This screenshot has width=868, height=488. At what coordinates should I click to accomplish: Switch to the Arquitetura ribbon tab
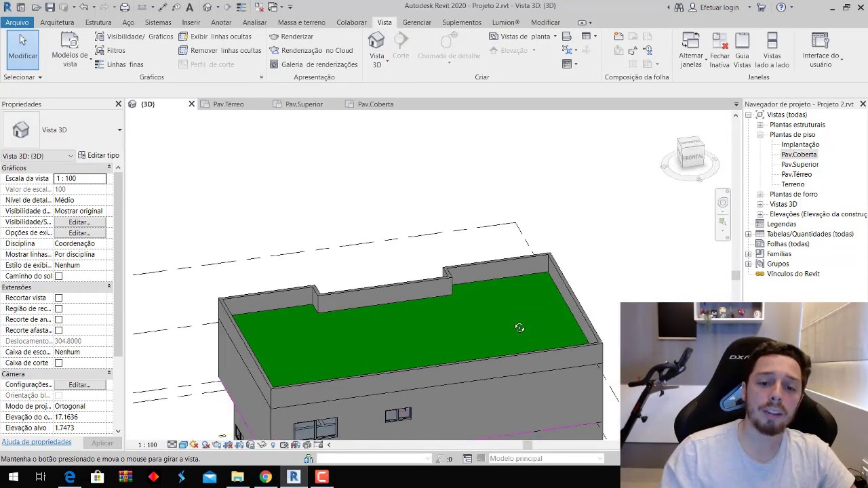coord(57,22)
